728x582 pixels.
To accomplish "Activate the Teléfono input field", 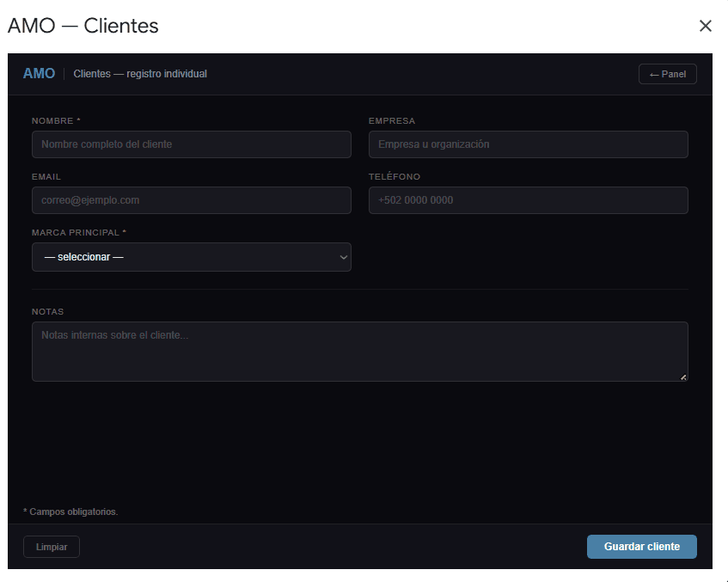I will coord(528,200).
